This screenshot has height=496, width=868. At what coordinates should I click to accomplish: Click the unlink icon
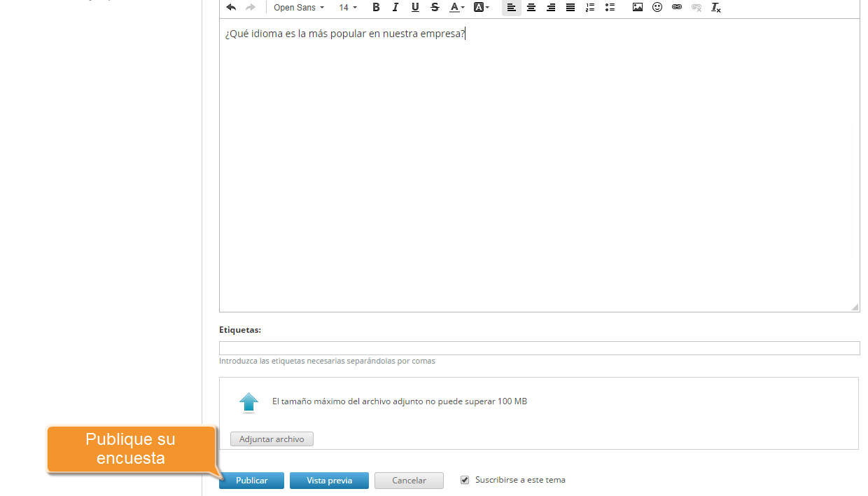click(696, 7)
